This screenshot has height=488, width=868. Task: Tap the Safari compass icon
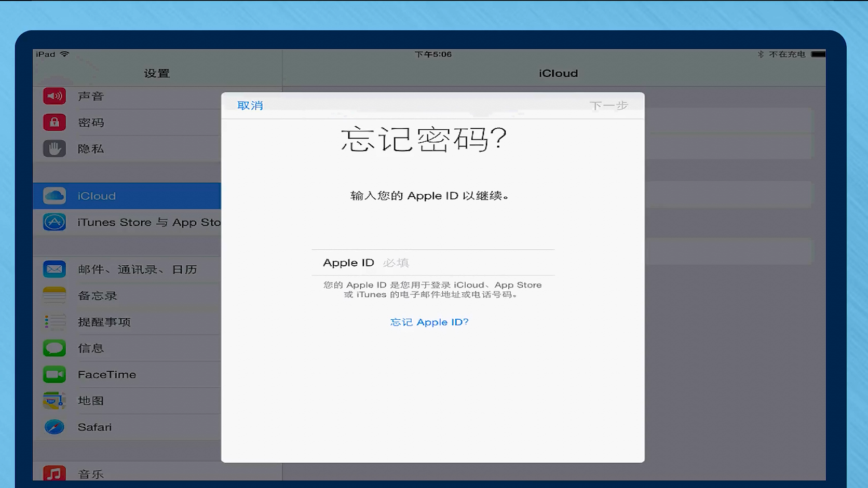[55, 427]
